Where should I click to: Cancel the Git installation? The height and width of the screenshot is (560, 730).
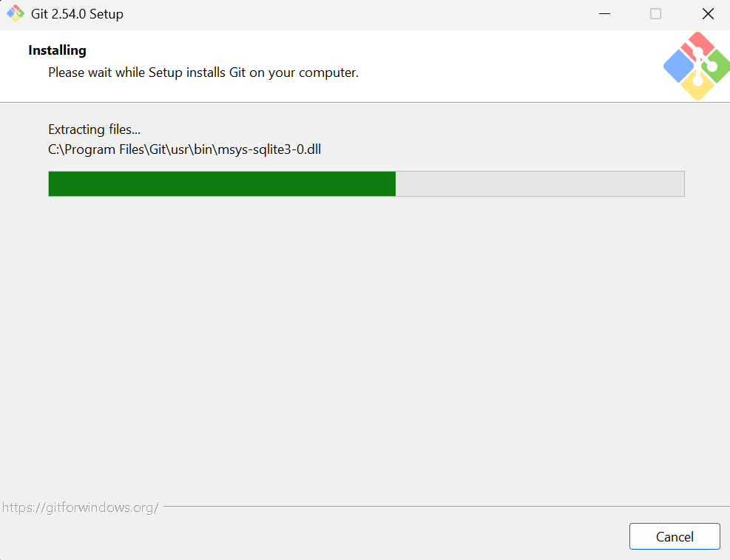tap(674, 536)
